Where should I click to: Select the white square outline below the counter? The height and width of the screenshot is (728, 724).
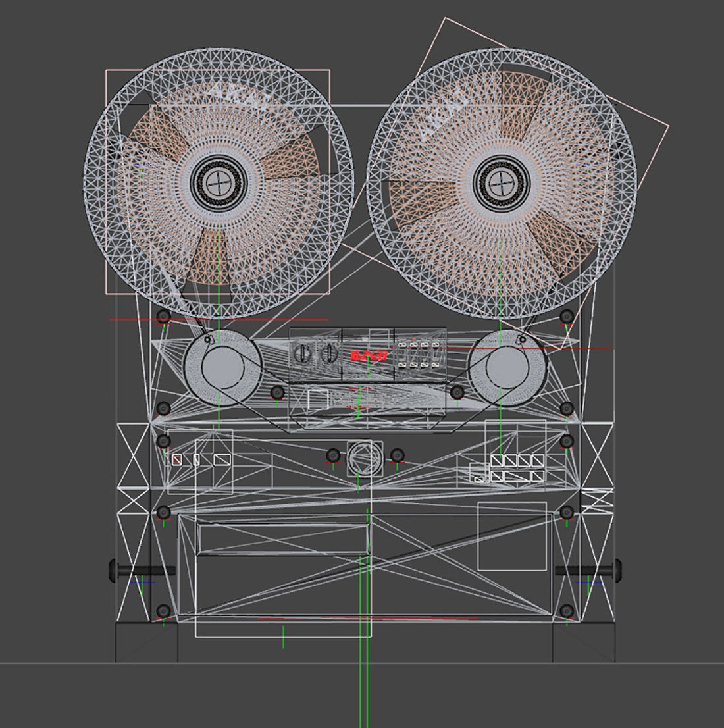318,400
